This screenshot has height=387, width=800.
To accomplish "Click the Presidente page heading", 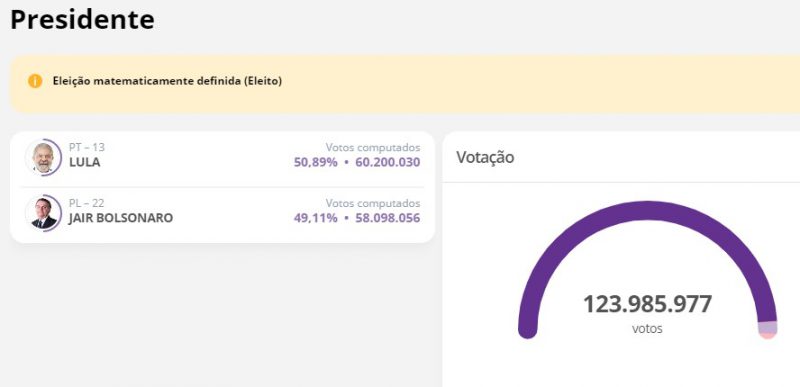I will coord(82,19).
